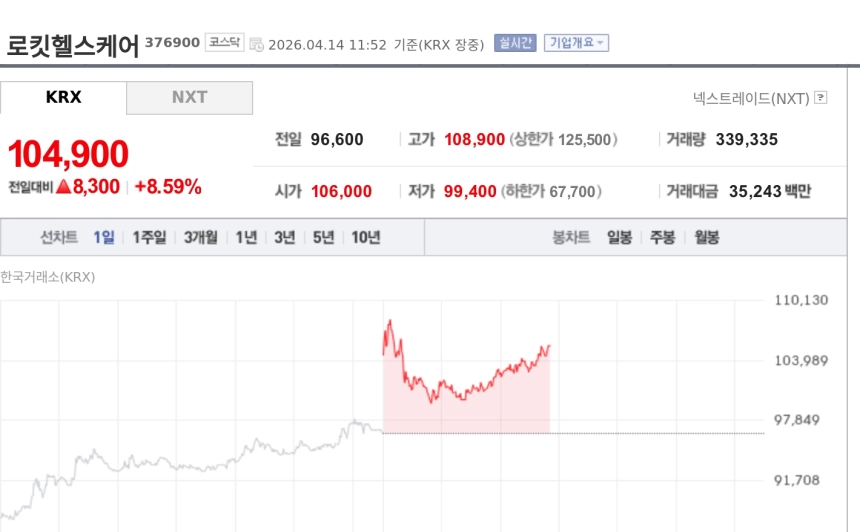The width and height of the screenshot is (860, 532).
Task: Switch to the NXT tab
Action: 189,97
